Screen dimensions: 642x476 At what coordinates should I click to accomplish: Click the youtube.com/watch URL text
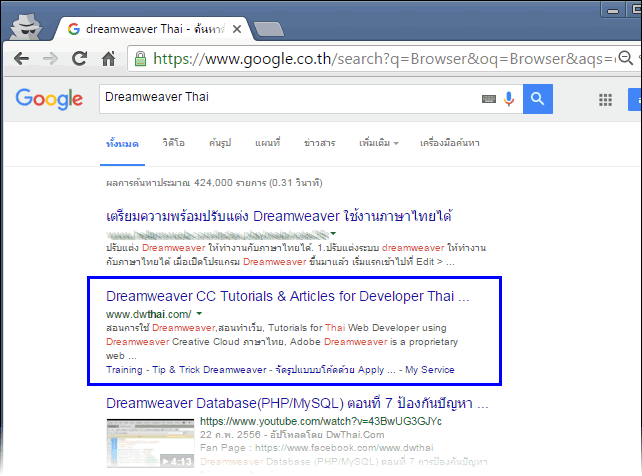click(321, 421)
